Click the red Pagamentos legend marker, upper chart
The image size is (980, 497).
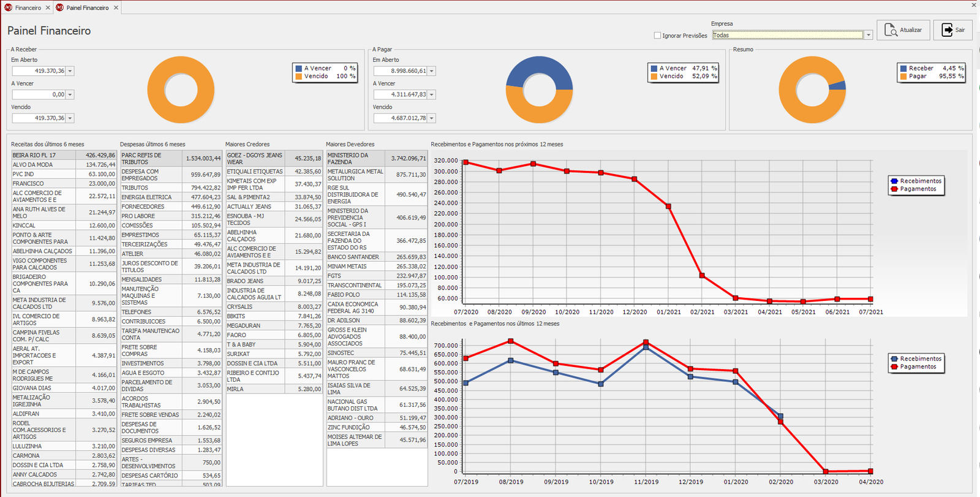(x=894, y=189)
